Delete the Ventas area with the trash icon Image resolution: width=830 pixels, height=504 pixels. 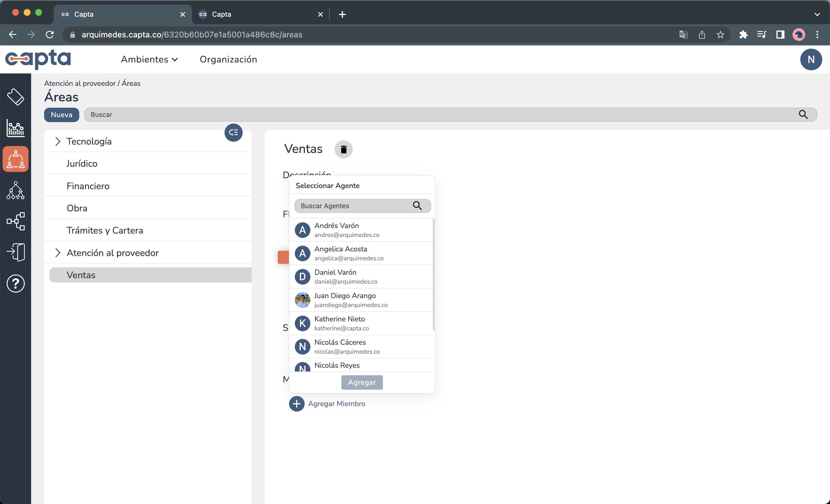point(343,149)
